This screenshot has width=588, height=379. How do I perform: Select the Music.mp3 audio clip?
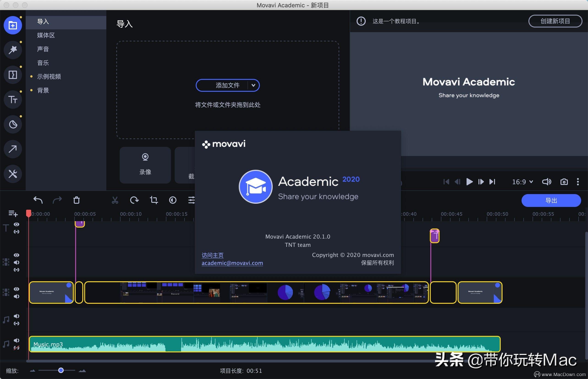pyautogui.click(x=264, y=344)
